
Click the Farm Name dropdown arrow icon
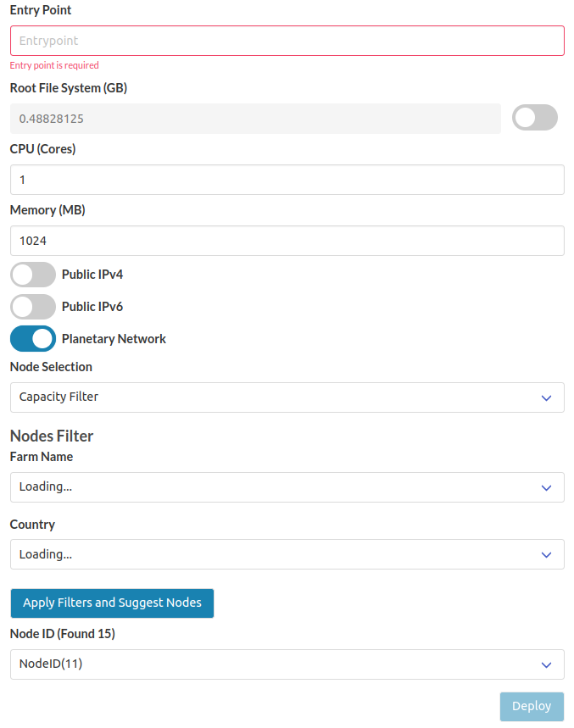coord(546,487)
